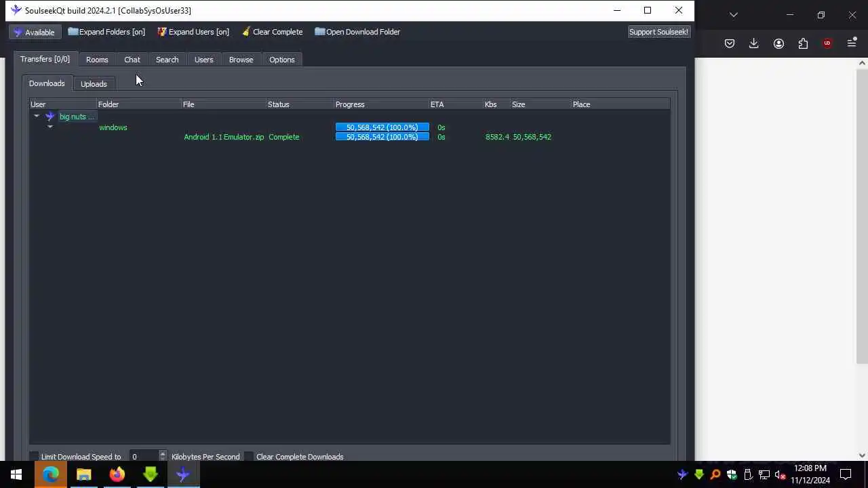Image resolution: width=868 pixels, height=488 pixels.
Task: Click Soulseek bird tray icon
Action: click(x=682, y=474)
